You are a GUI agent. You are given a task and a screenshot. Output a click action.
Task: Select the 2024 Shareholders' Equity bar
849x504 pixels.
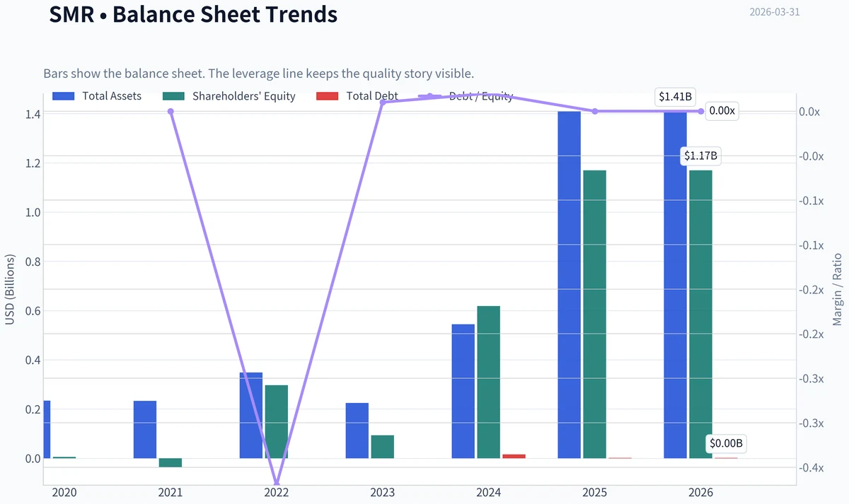coord(488,382)
